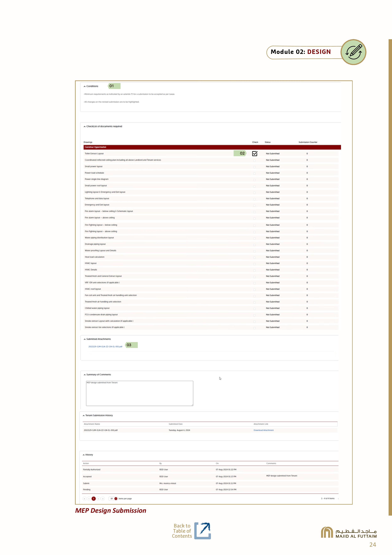
Task: Click the Back to Table of Contents icon
Action: click(x=202, y=531)
